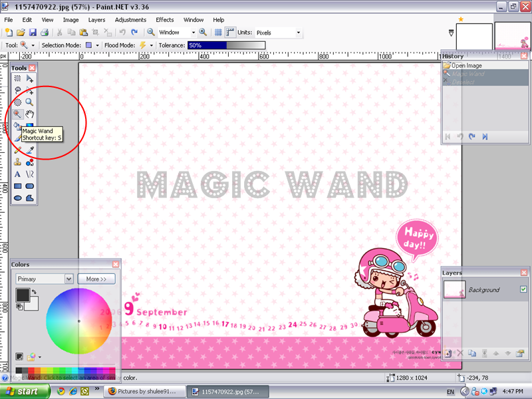Click the More >> button in Colors

tap(96, 279)
